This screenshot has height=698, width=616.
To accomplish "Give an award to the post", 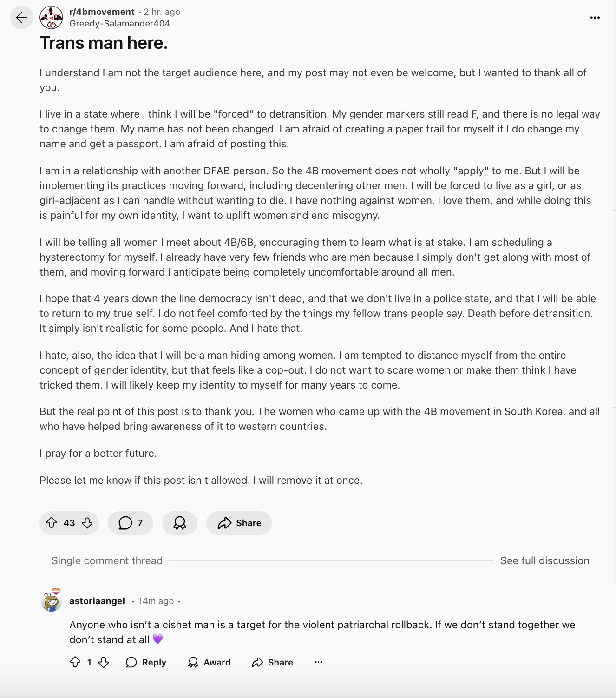I will pos(180,523).
